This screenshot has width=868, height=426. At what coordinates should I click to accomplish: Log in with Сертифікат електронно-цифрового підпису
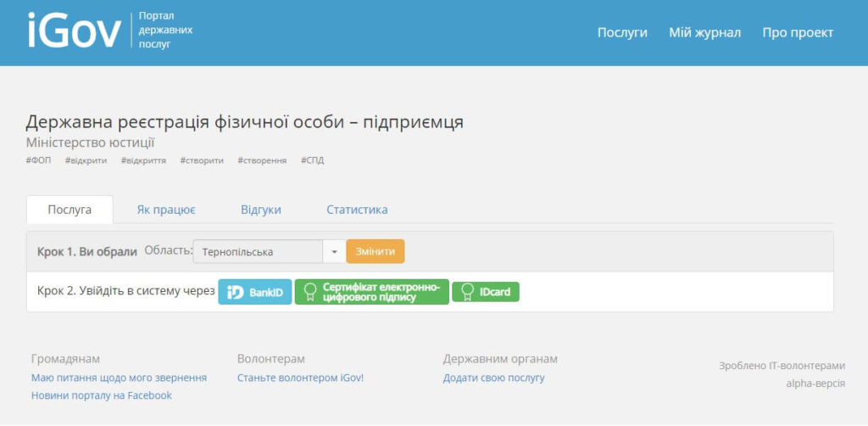click(x=371, y=292)
